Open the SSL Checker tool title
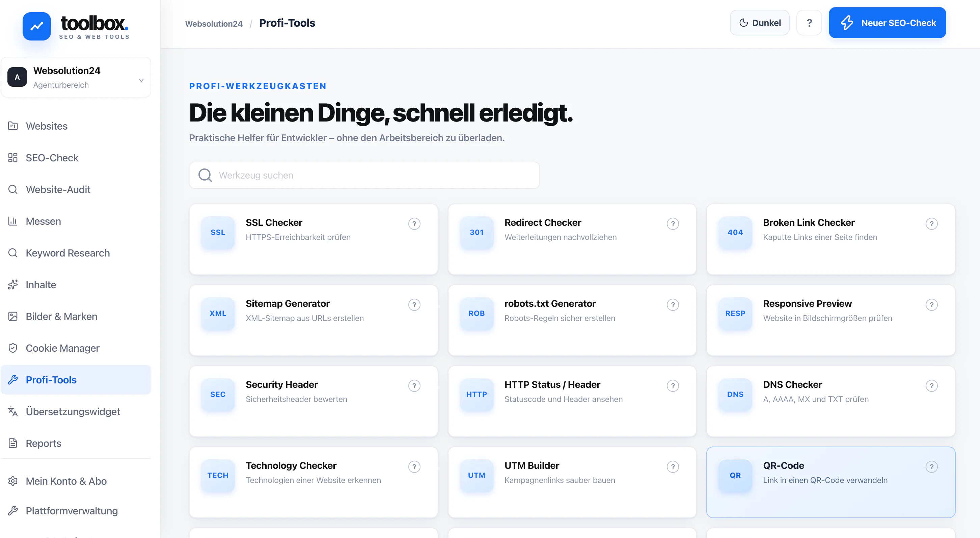This screenshot has height=538, width=980. [274, 222]
